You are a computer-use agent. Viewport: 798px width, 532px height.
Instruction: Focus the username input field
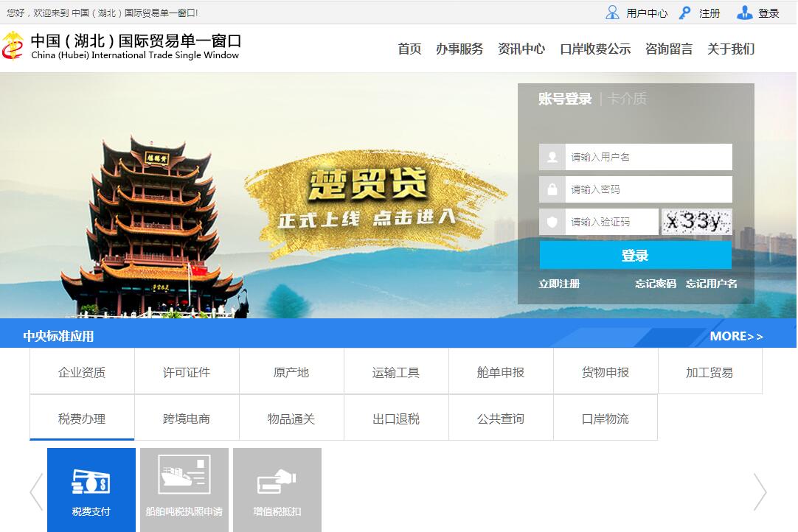[648, 157]
